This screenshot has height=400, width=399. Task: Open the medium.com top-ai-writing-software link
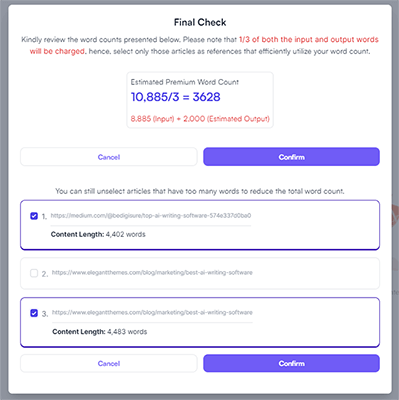click(x=151, y=216)
